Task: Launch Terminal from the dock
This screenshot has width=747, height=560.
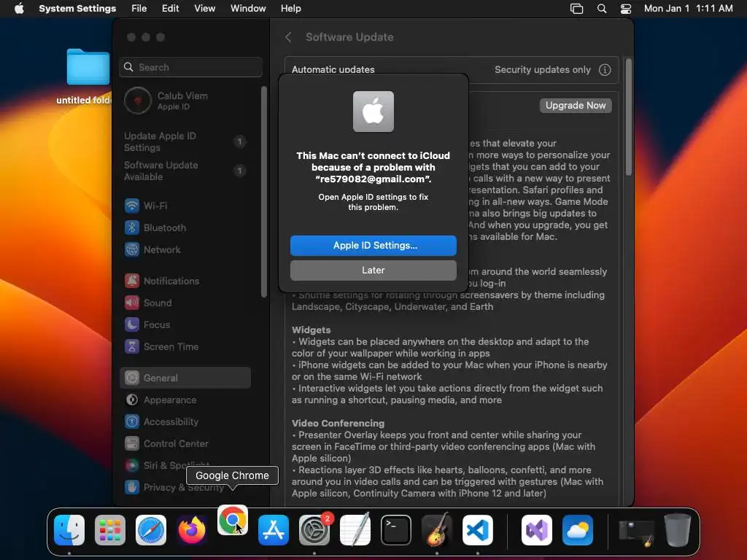Action: 396,529
